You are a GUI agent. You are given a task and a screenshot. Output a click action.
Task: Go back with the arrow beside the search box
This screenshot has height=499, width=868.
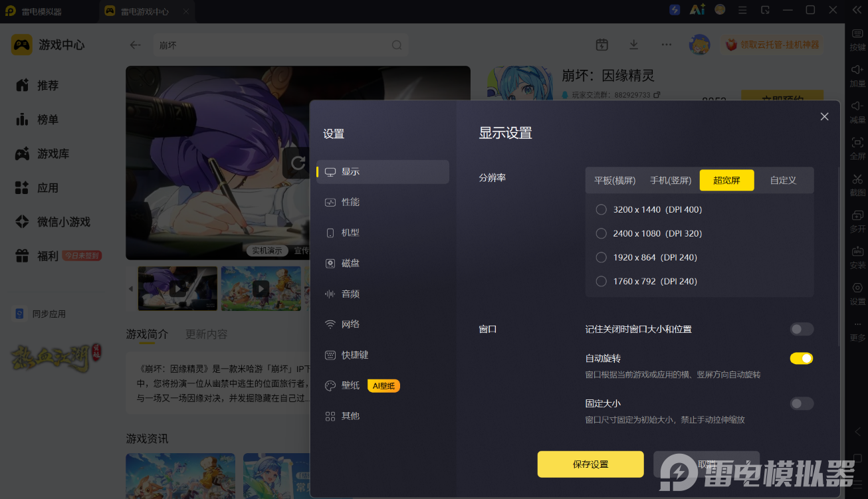136,45
